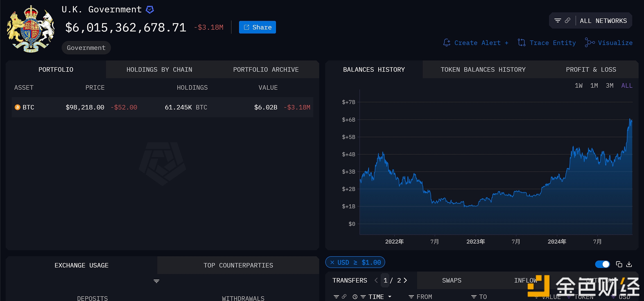The image size is (644, 301).
Task: Open the TIME column filter icon
Action: pyautogui.click(x=363, y=297)
